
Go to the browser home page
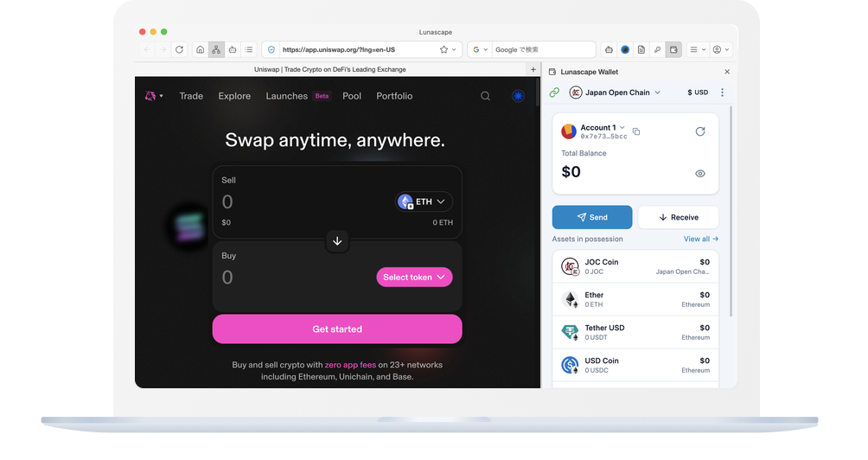click(x=201, y=50)
